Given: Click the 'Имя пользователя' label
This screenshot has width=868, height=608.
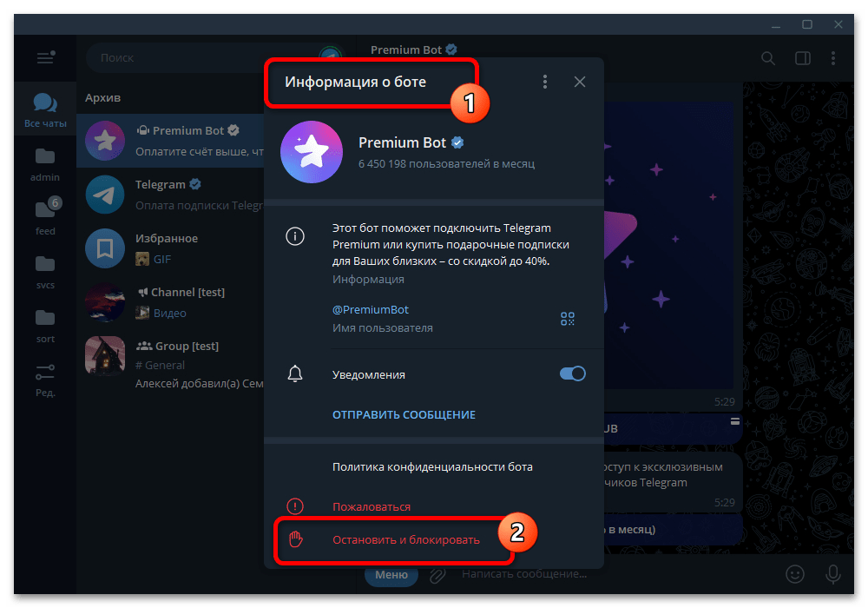Looking at the screenshot, I should pyautogui.click(x=383, y=327).
